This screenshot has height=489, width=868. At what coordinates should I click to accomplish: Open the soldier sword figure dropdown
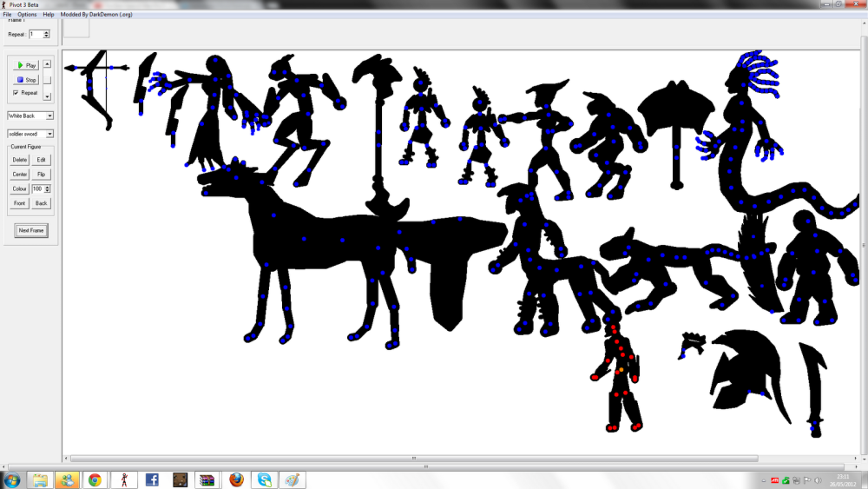tap(49, 134)
